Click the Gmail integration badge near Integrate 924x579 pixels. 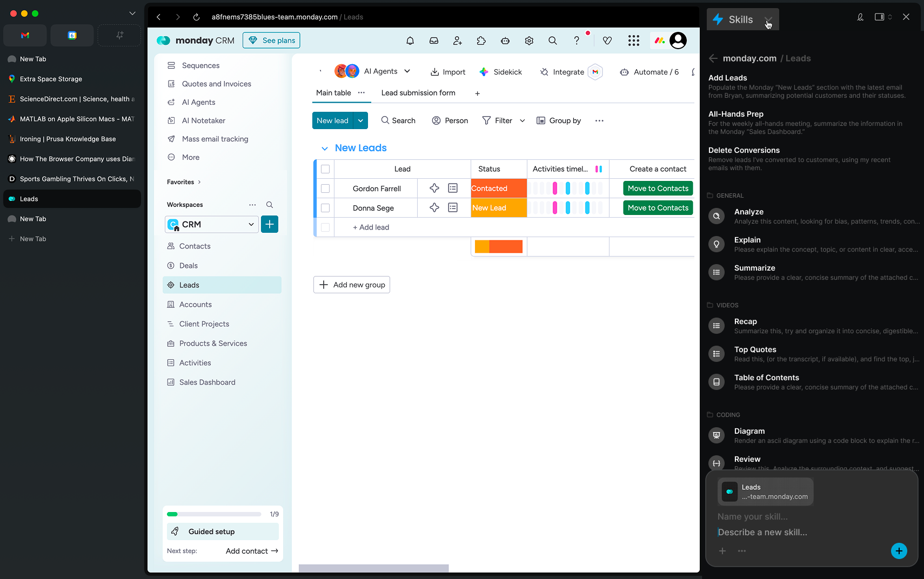595,72
